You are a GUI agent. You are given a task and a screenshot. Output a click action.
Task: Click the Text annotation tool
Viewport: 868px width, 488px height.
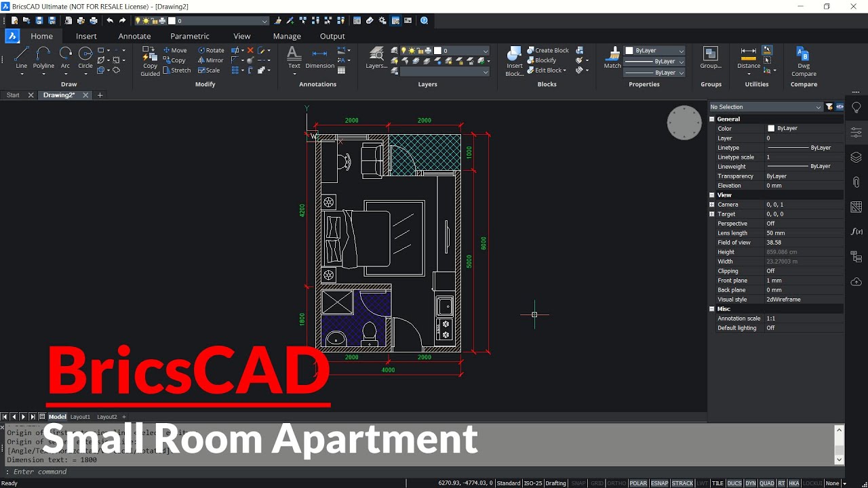pyautogui.click(x=294, y=58)
